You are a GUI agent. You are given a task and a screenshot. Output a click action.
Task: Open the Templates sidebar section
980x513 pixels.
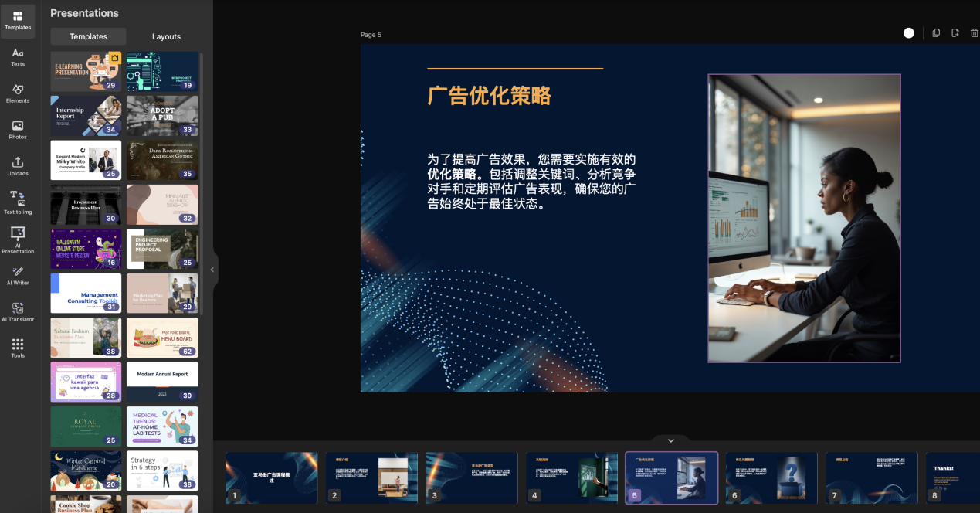[x=18, y=21]
